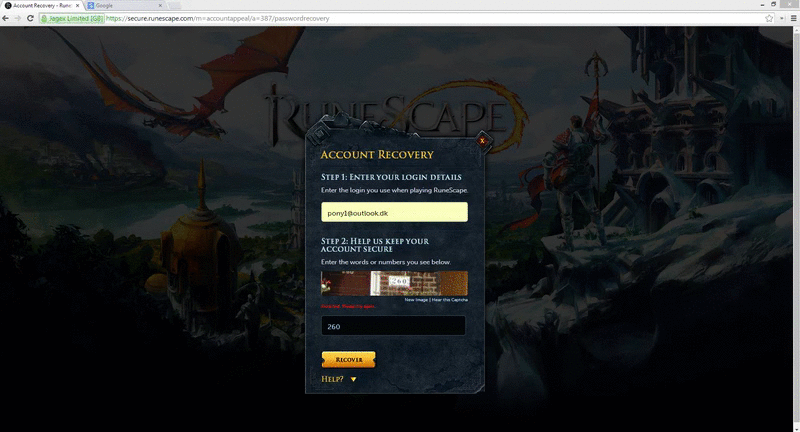Click the captcha image showing 260
Screen dimensions: 800x432
(x=394, y=283)
